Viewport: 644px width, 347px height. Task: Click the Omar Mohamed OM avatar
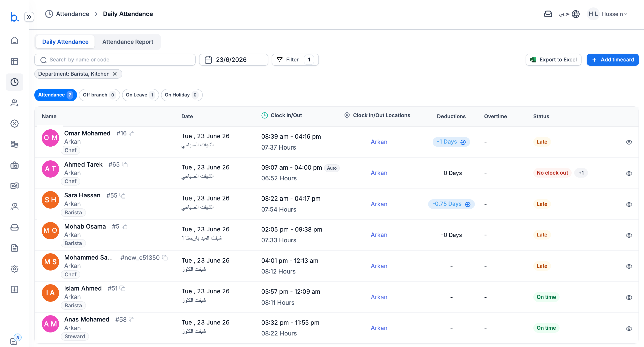(50, 138)
